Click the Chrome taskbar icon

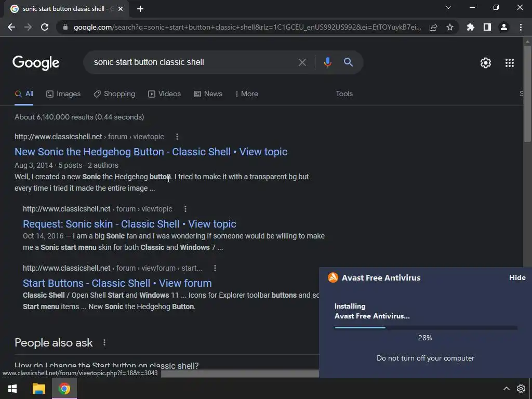64,389
